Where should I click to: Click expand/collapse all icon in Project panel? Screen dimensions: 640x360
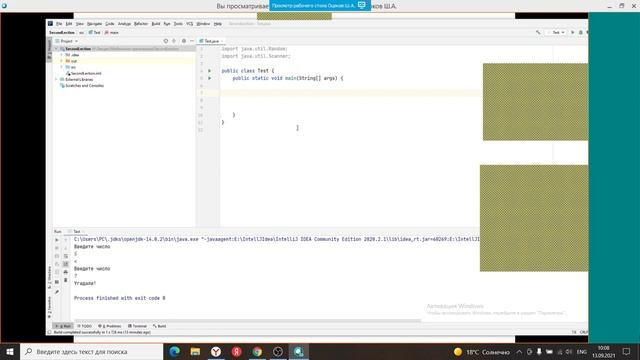[x=174, y=41]
